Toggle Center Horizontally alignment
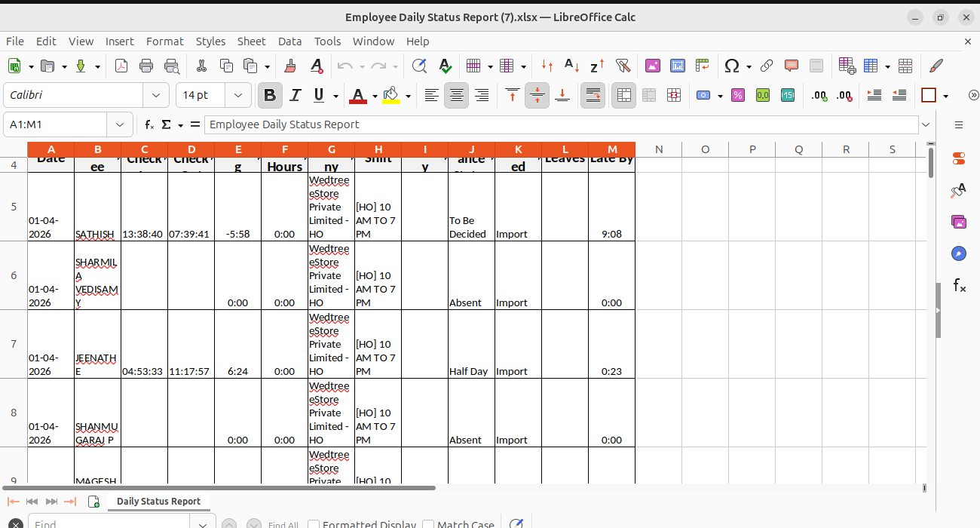 [x=456, y=95]
